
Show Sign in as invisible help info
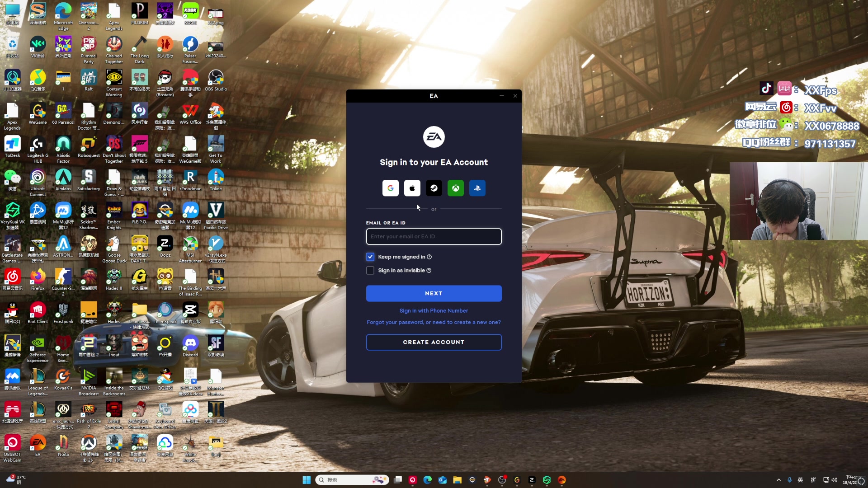point(429,270)
